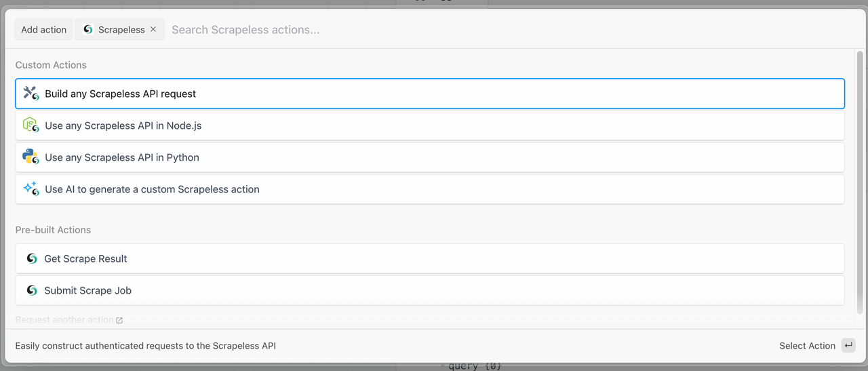Open the Request another action link
Image resolution: width=868 pixels, height=371 pixels.
point(68,320)
